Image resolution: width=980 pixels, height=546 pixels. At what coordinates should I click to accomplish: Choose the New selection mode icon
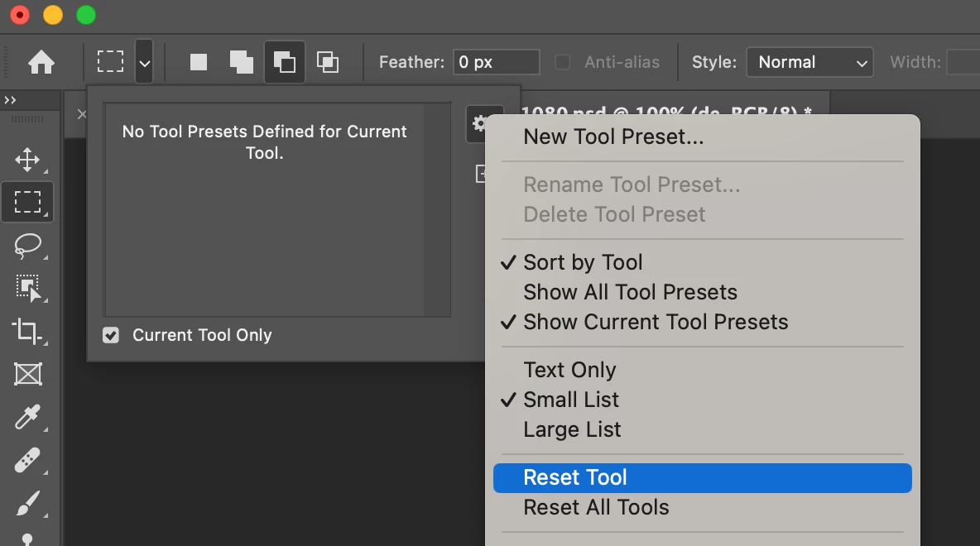point(199,62)
